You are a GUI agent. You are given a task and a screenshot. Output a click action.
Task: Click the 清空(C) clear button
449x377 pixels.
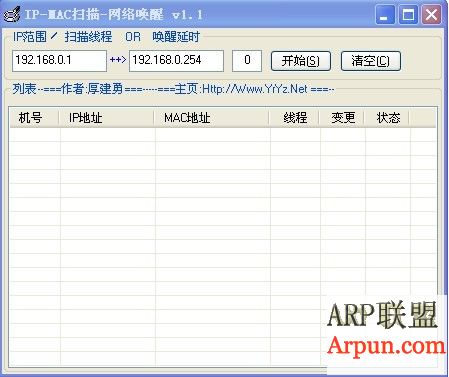[370, 61]
